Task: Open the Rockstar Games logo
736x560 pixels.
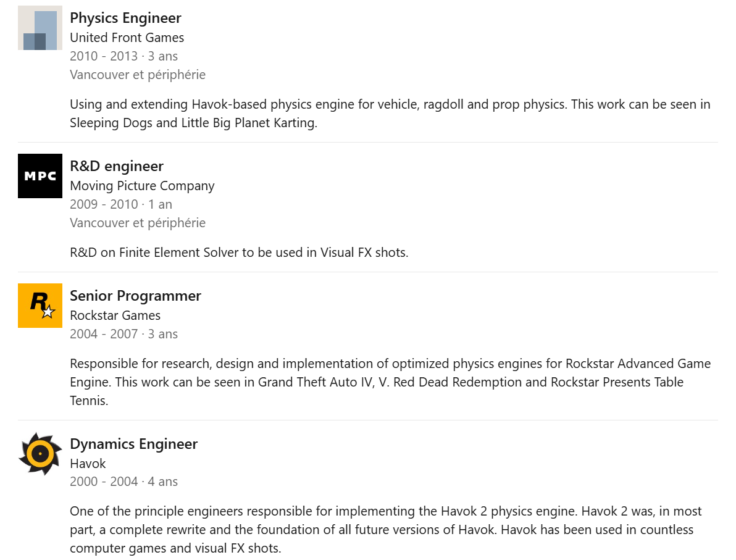Action: tap(40, 306)
